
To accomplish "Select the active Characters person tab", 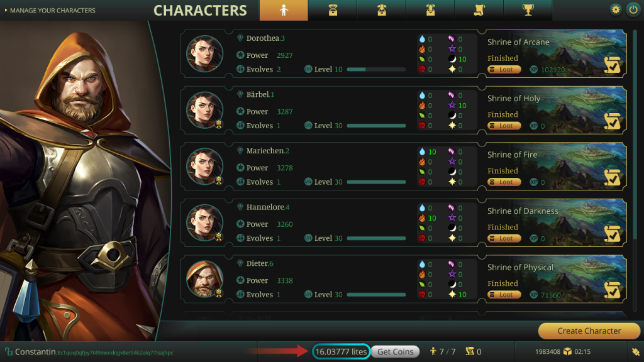I will coord(284,10).
